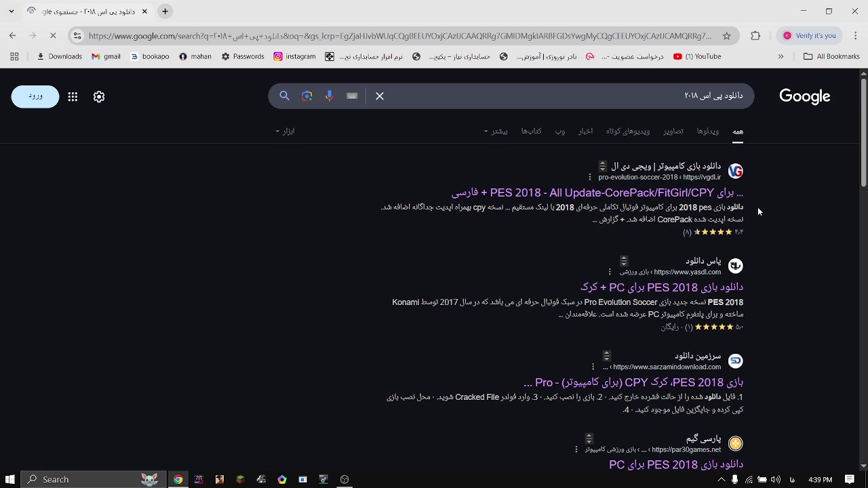Open the par30games PES 2018 برای PC link
This screenshot has width=868, height=488.
point(676,464)
